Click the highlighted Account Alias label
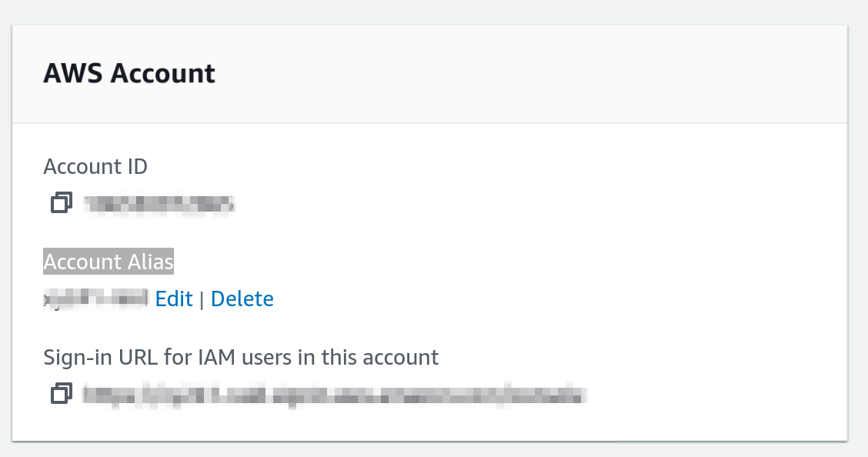The height and width of the screenshot is (457, 868). click(x=108, y=262)
